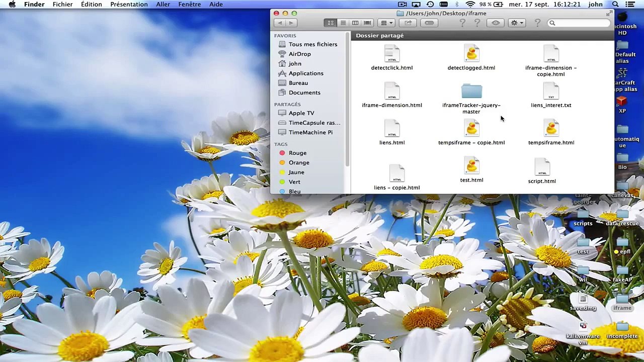Switch Finder to list view

click(x=343, y=23)
